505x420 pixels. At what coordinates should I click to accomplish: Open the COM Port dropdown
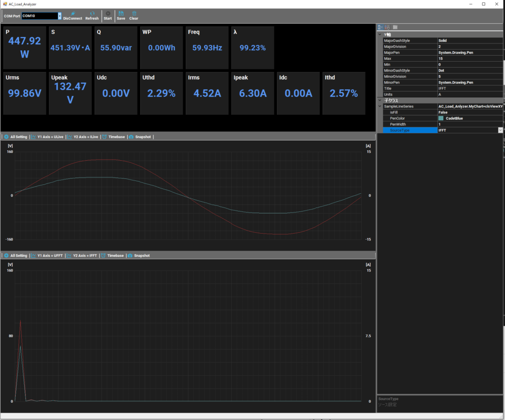pyautogui.click(x=60, y=16)
